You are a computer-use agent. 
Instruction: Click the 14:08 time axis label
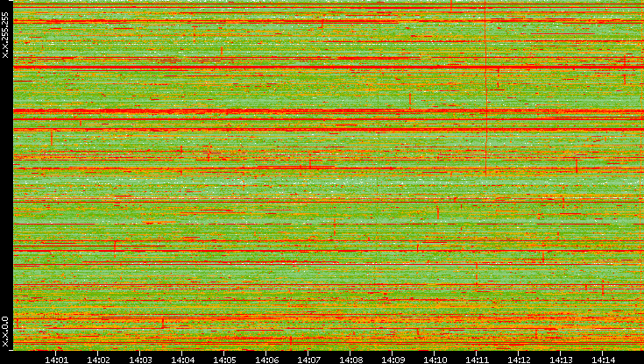point(350,360)
